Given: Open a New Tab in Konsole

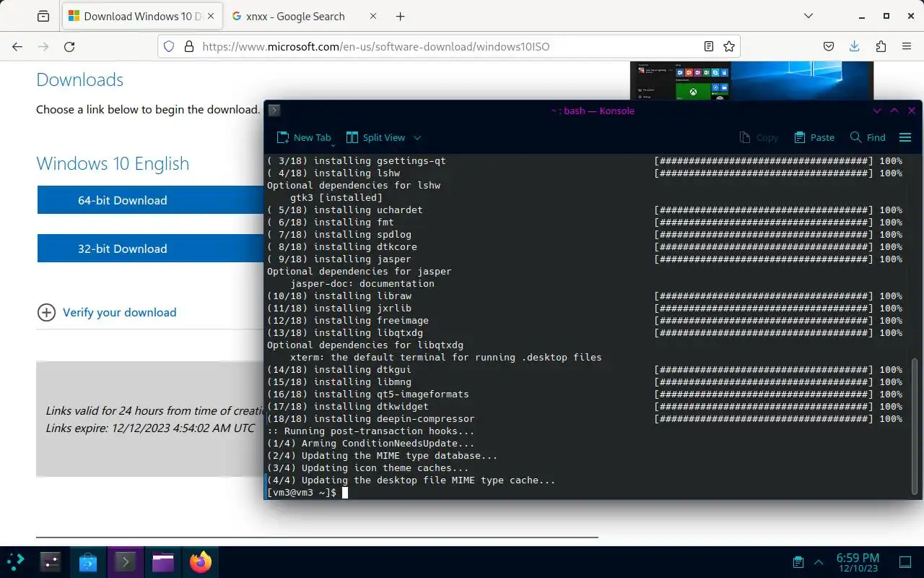Looking at the screenshot, I should 304,137.
